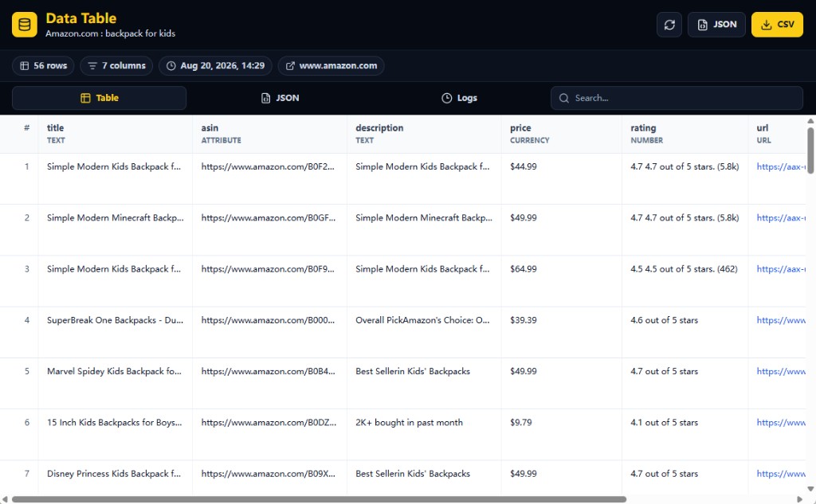Click the vertical scrollbar thumb
816x504 pixels.
(x=810, y=150)
